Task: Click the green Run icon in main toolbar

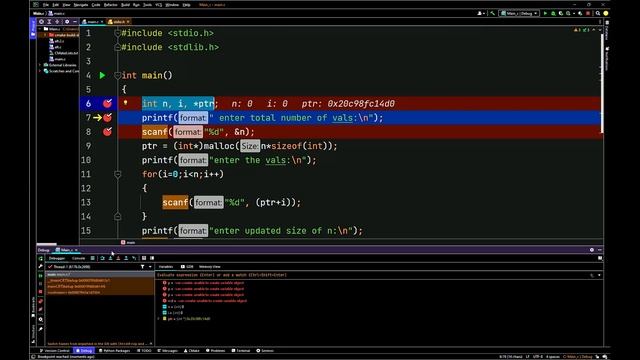Action: (545, 13)
